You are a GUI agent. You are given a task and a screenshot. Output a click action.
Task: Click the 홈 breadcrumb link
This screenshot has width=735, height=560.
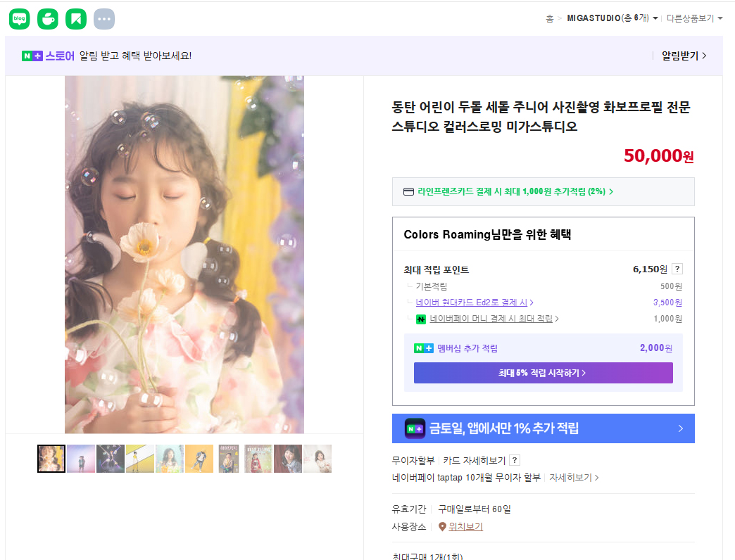[x=549, y=18]
